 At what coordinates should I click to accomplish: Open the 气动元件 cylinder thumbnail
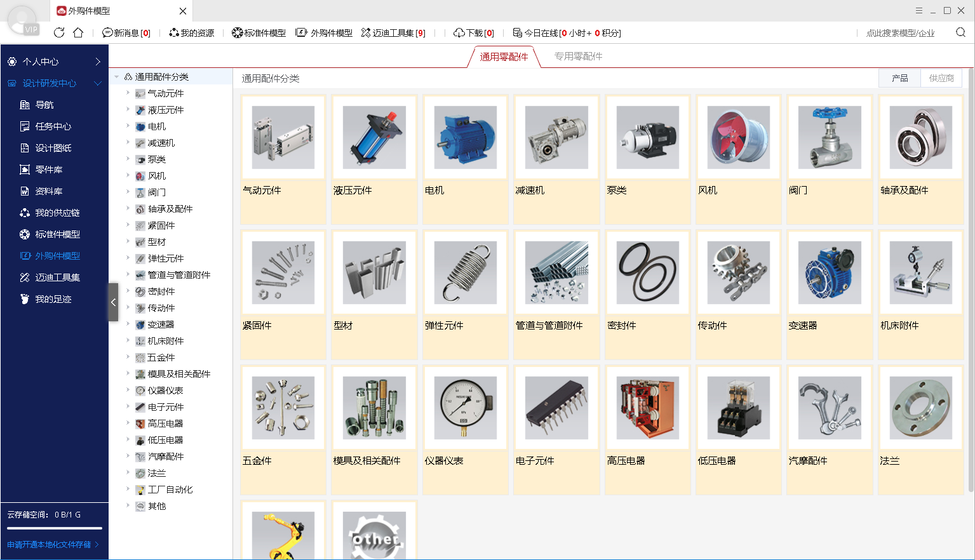point(283,138)
